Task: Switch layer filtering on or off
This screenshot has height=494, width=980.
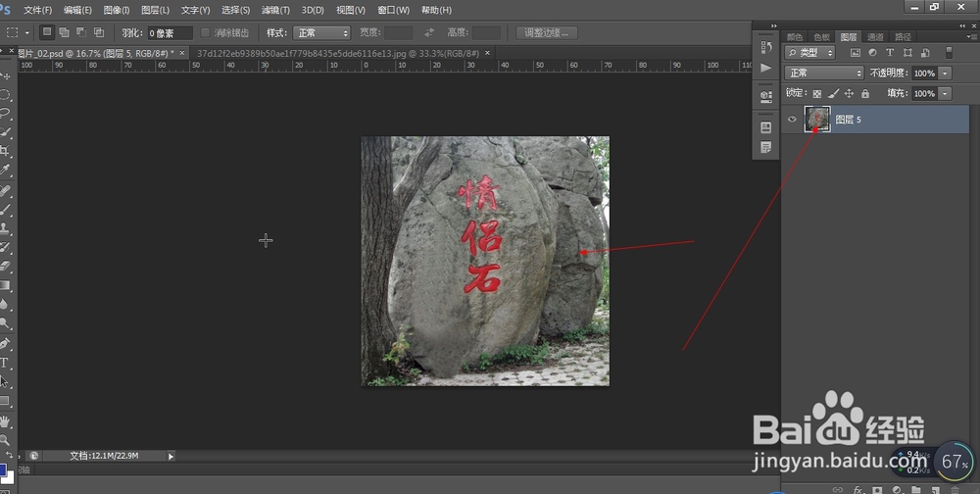Action: pos(949,53)
